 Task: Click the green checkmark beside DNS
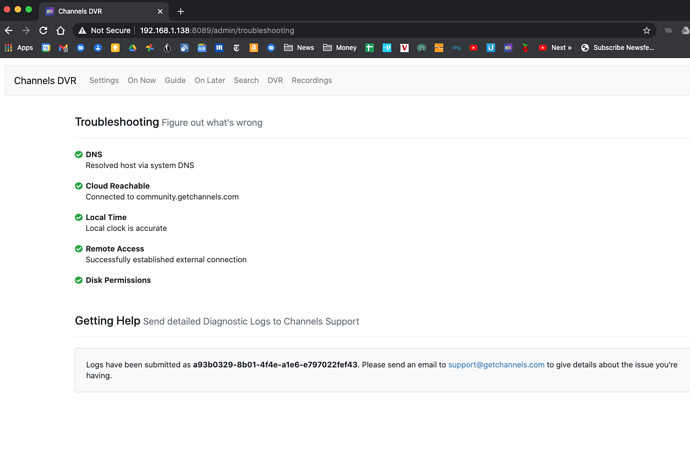[x=79, y=155]
